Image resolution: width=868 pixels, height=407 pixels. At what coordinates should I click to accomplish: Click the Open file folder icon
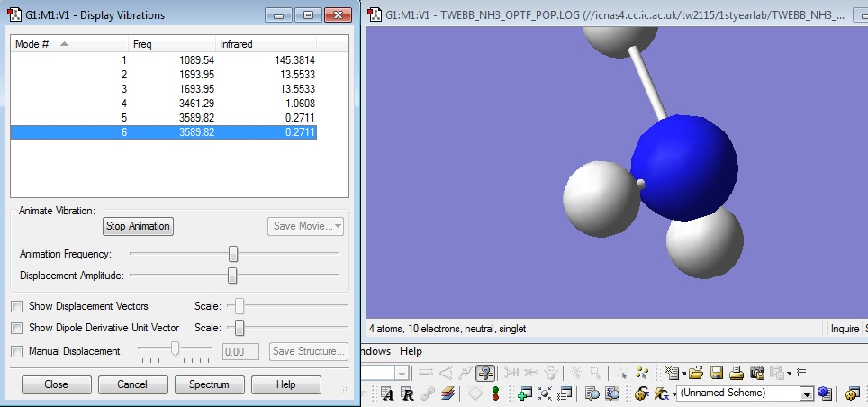[696, 373]
